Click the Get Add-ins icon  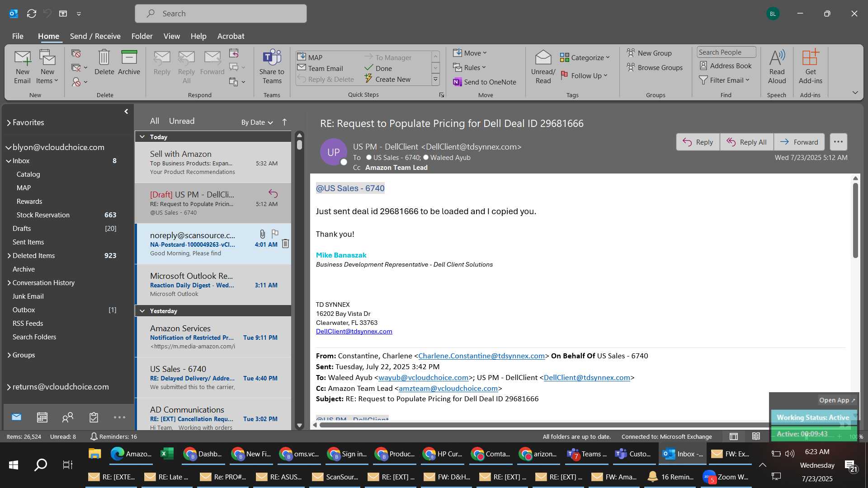pos(810,67)
